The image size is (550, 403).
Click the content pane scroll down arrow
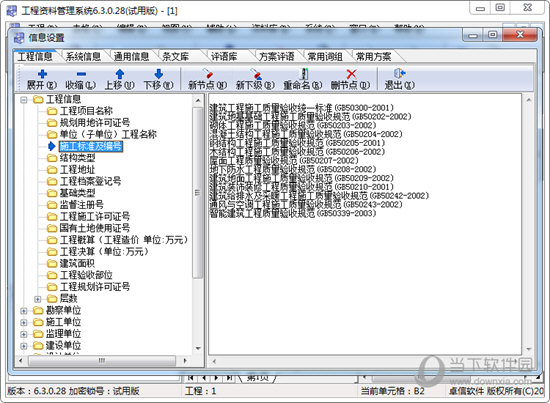(x=528, y=349)
